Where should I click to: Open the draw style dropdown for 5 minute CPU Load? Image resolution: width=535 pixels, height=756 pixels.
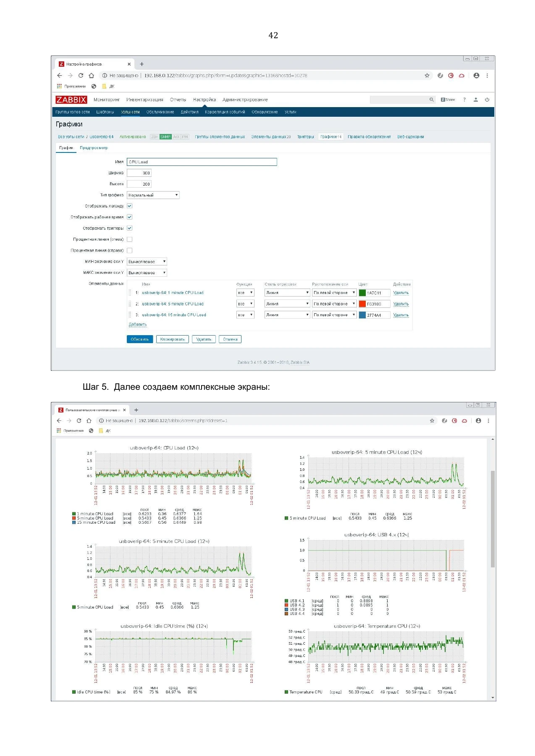tap(287, 304)
